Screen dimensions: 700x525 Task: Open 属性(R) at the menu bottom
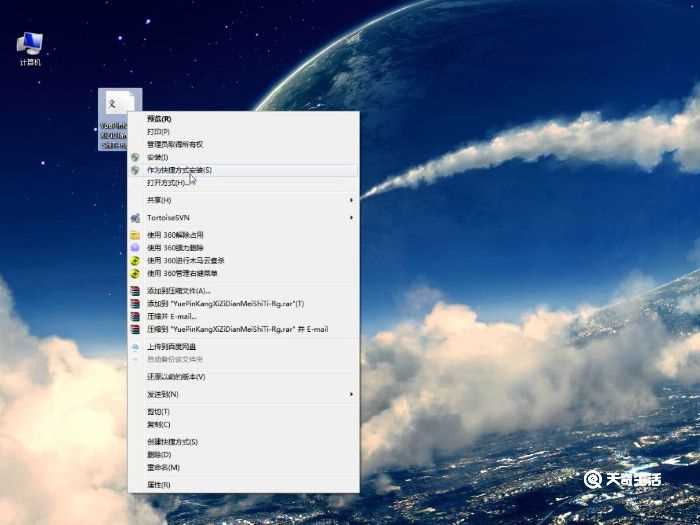pos(243,485)
